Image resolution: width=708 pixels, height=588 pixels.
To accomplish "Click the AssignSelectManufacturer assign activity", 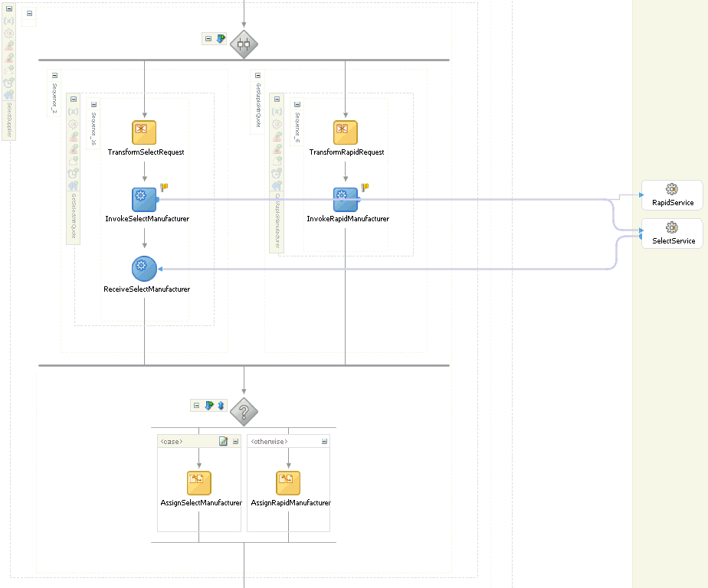I will click(x=198, y=482).
